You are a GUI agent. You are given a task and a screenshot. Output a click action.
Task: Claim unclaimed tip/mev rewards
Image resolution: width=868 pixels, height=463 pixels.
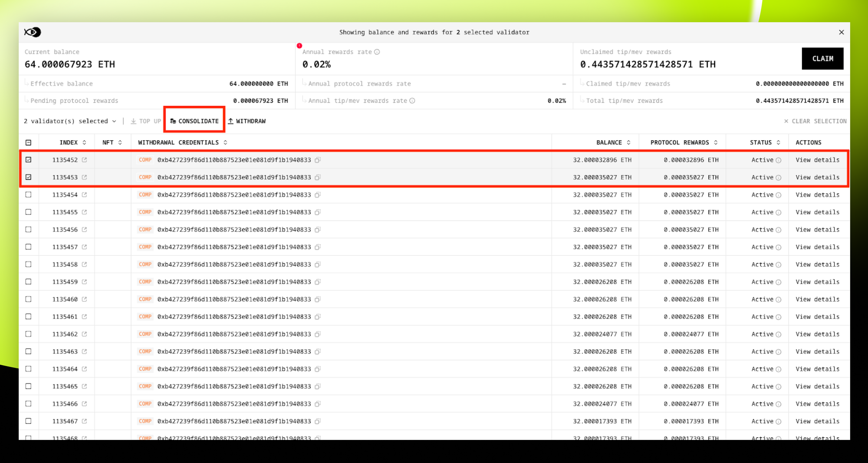822,59
